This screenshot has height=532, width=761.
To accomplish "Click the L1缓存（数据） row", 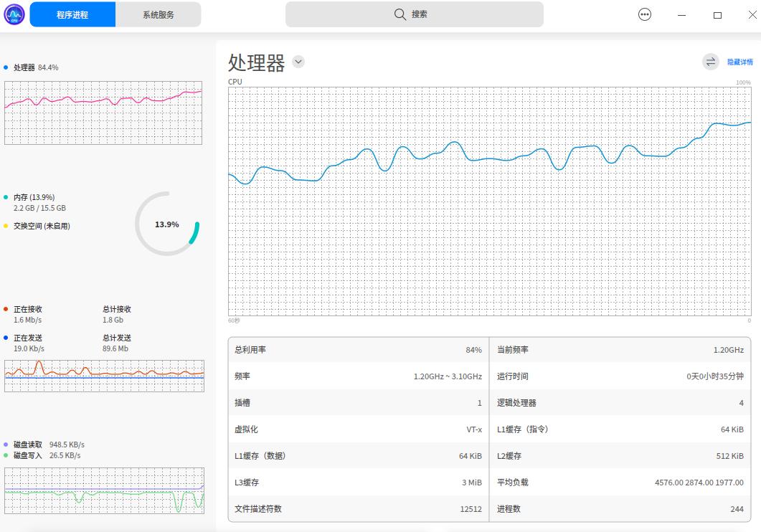I will coord(358,456).
